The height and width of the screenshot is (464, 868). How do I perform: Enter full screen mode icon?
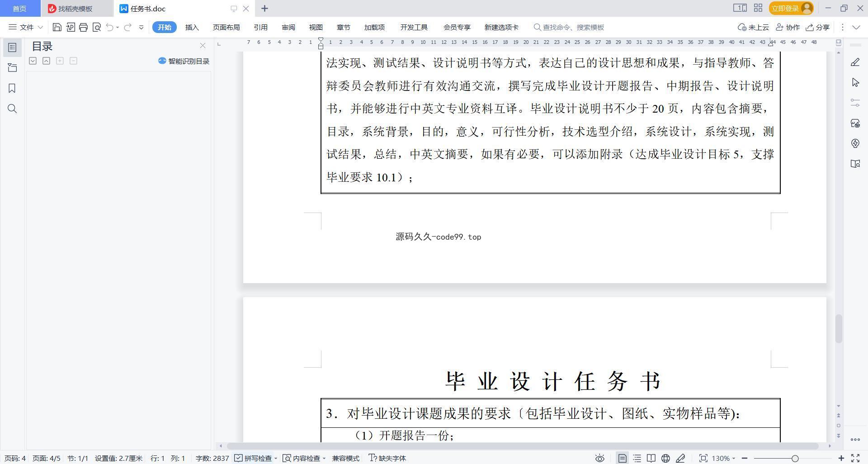point(855,458)
